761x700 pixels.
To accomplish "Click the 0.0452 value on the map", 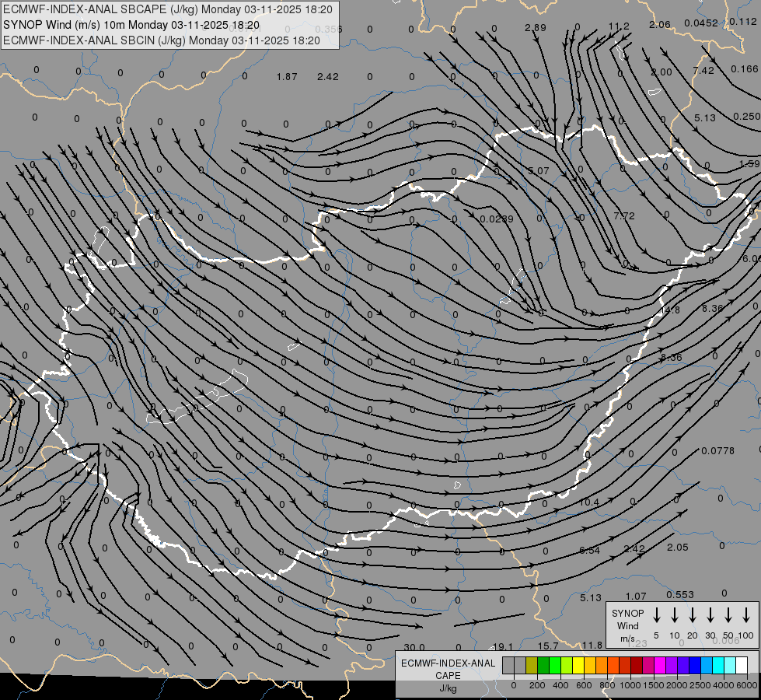I will (701, 23).
